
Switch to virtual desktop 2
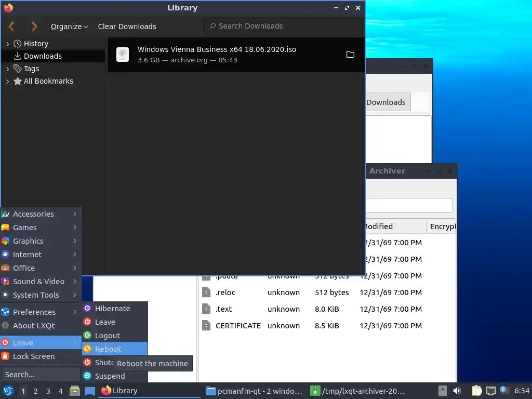pos(36,391)
